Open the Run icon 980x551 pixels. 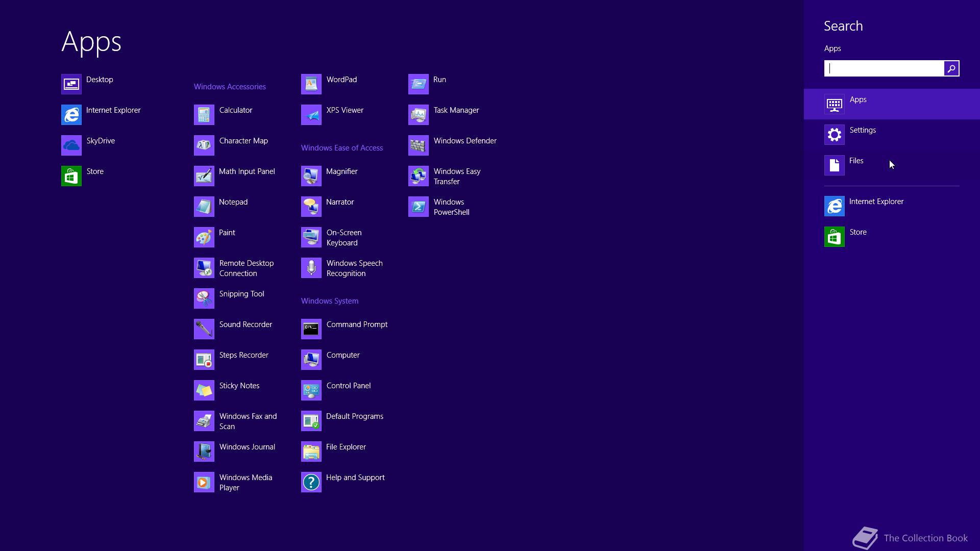419,84
